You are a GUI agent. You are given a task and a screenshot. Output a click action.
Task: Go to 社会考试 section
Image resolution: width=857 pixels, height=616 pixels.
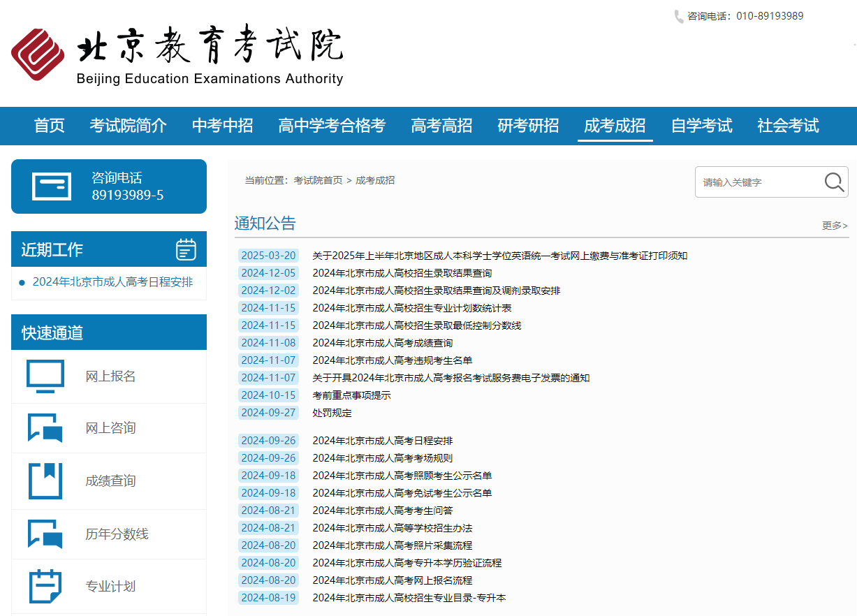tap(788, 126)
